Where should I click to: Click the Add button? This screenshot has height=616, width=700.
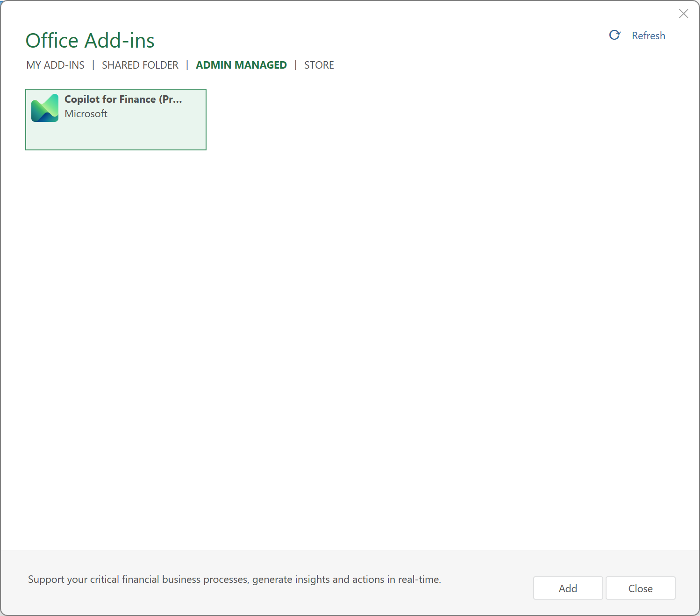(568, 588)
